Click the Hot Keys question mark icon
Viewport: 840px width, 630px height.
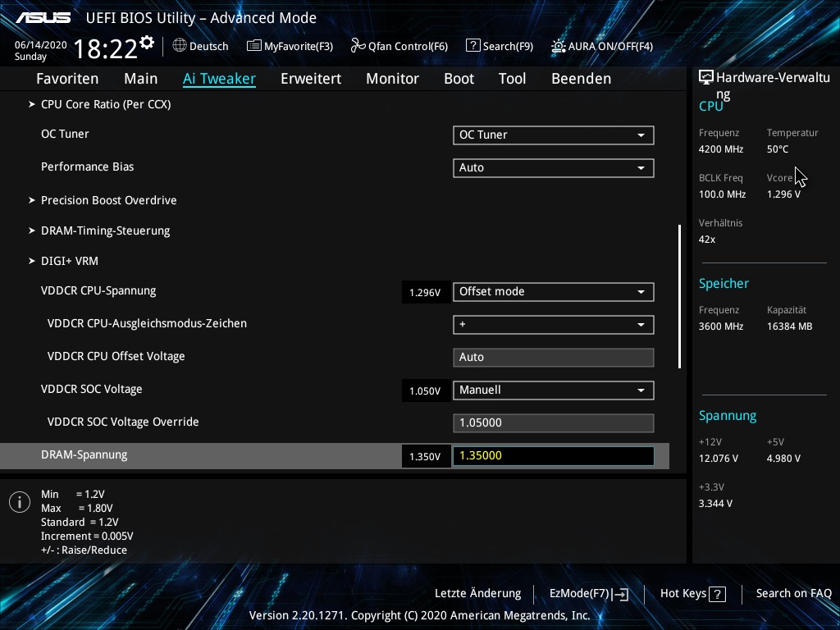pos(717,594)
